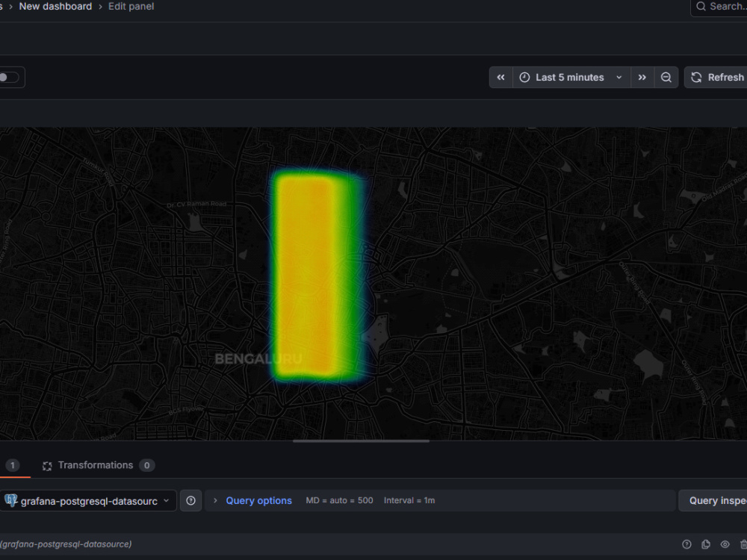This screenshot has width=747, height=560.
Task: Shift time range backward
Action: [x=500, y=78]
